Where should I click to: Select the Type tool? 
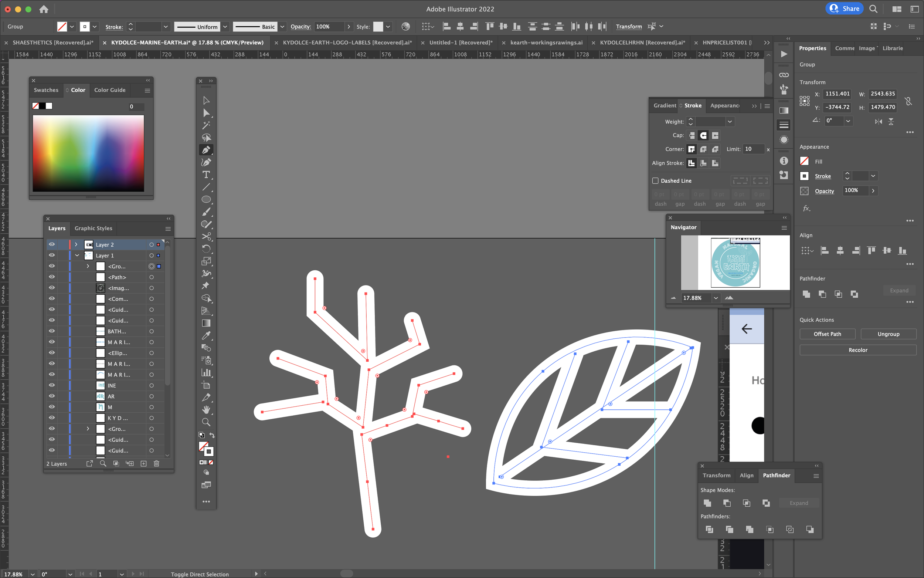[x=206, y=175]
